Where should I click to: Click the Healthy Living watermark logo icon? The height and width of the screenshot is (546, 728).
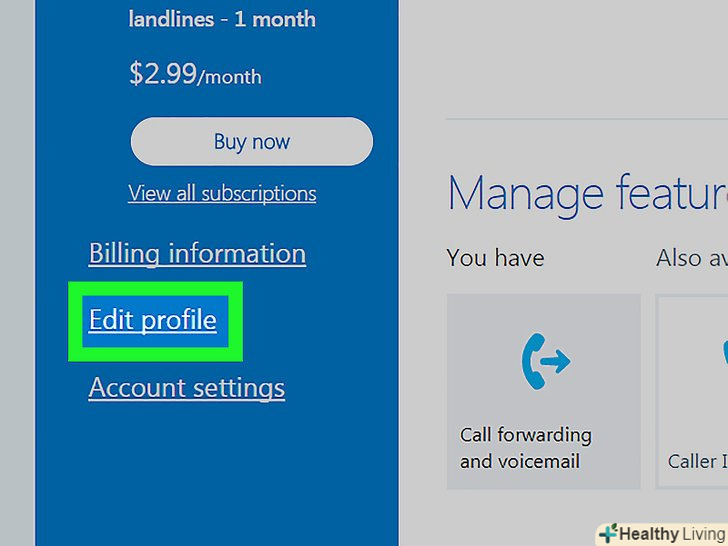pos(608,533)
